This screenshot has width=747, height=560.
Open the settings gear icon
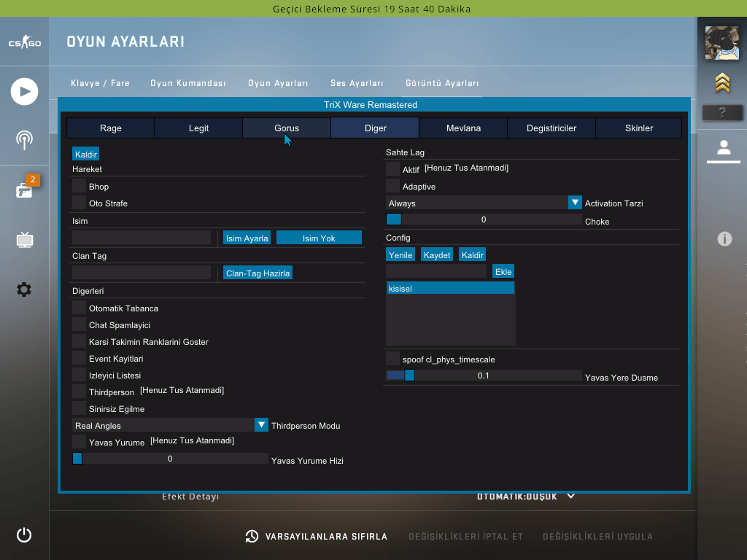coord(24,289)
